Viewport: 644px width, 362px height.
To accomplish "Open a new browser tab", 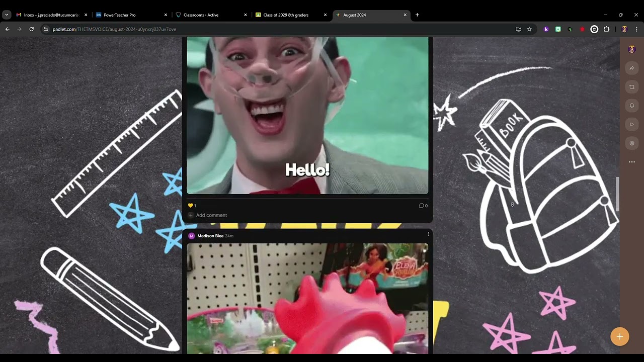I will click(x=417, y=15).
